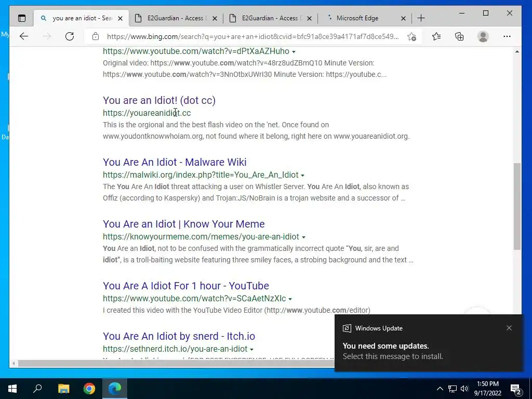Select the Windows Update 'You need some updates' message

393,351
